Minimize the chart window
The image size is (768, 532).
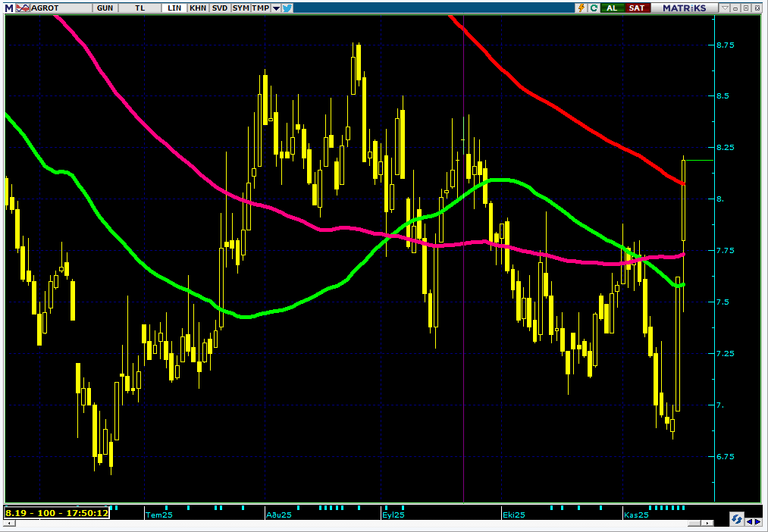pos(735,8)
